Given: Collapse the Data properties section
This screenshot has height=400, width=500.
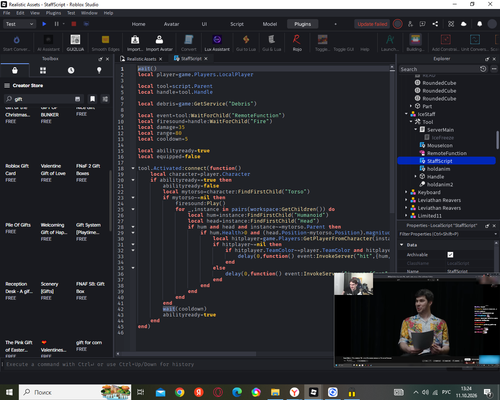Looking at the screenshot, I should pyautogui.click(x=402, y=245).
